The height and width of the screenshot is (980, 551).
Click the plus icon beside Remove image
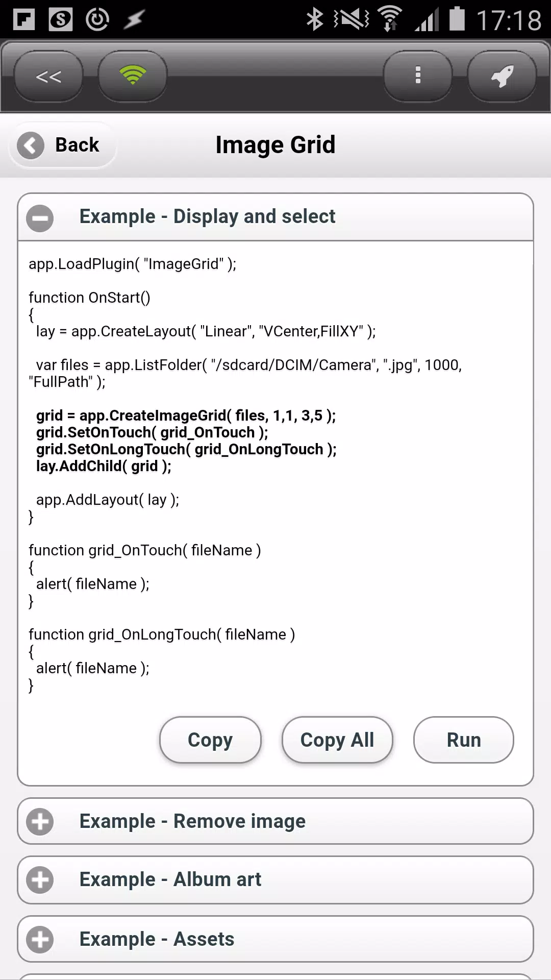click(40, 822)
